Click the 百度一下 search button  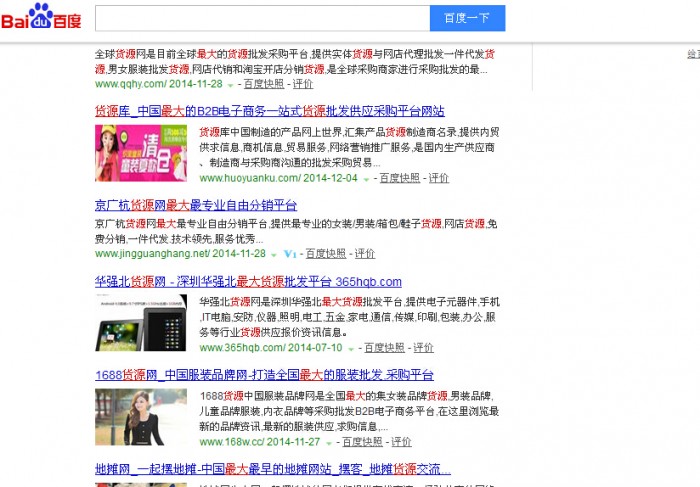click(x=467, y=18)
